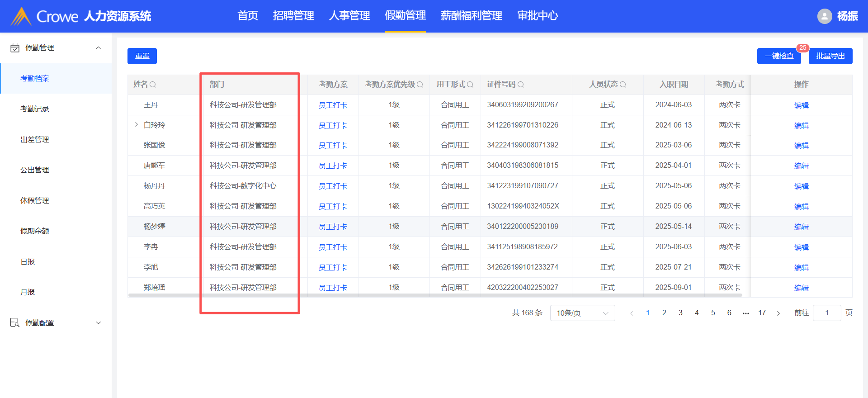Click the search icon next to 姓名 header

coord(153,85)
